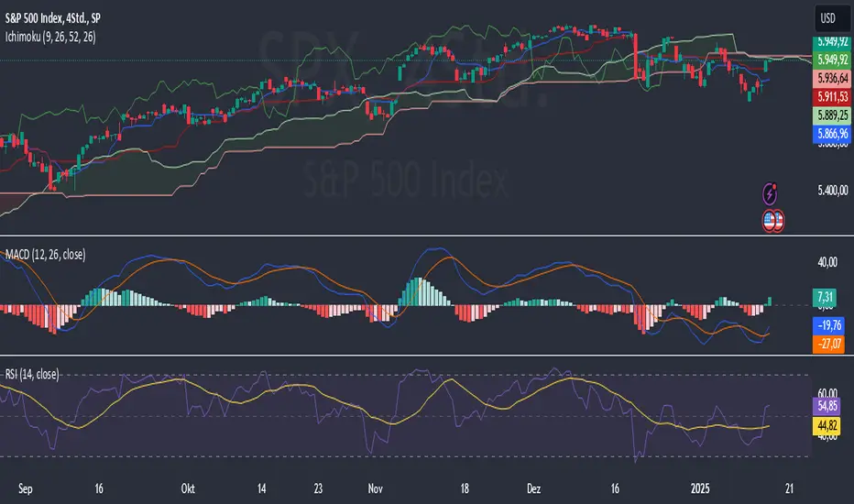The height and width of the screenshot is (504, 854).
Task: Click the 5.400,00 price axis value
Action: point(833,191)
